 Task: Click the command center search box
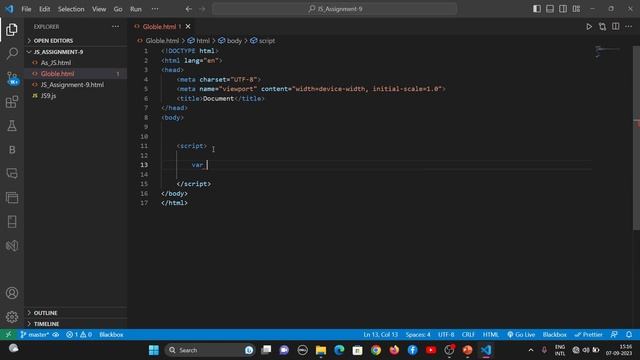coord(335,9)
